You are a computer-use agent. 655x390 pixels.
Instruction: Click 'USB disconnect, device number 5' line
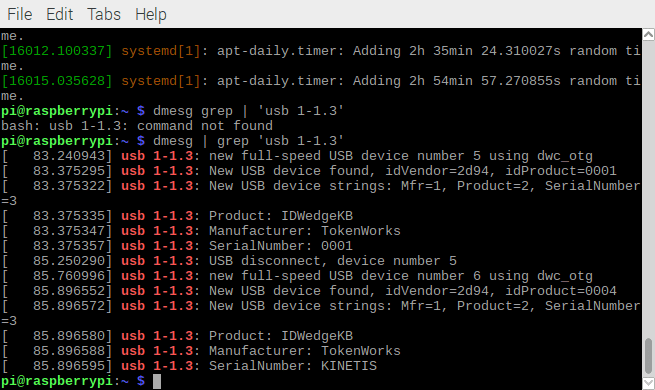click(x=333, y=261)
